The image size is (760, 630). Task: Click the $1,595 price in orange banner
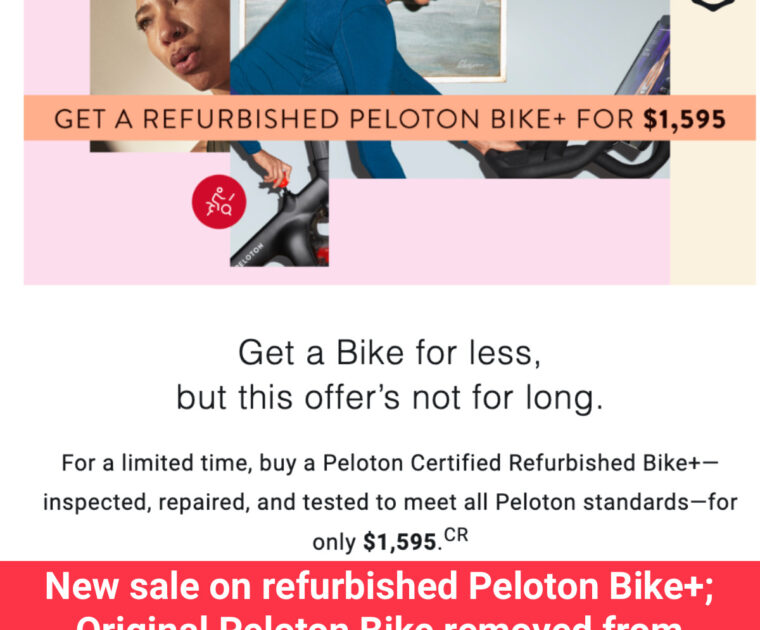click(x=684, y=119)
